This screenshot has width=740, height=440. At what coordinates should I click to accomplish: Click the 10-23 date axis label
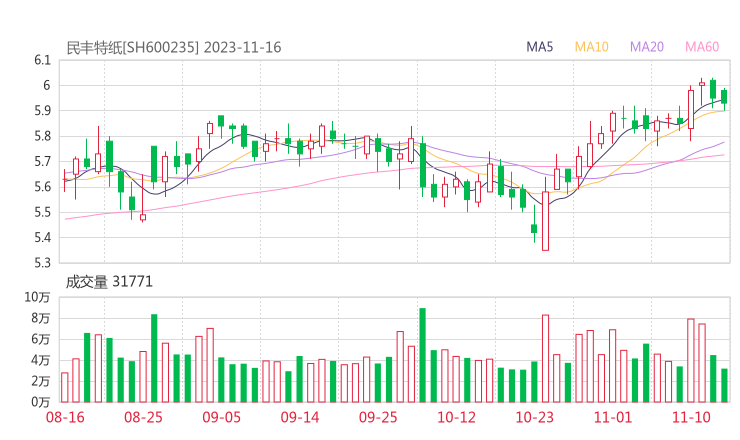tap(535, 417)
